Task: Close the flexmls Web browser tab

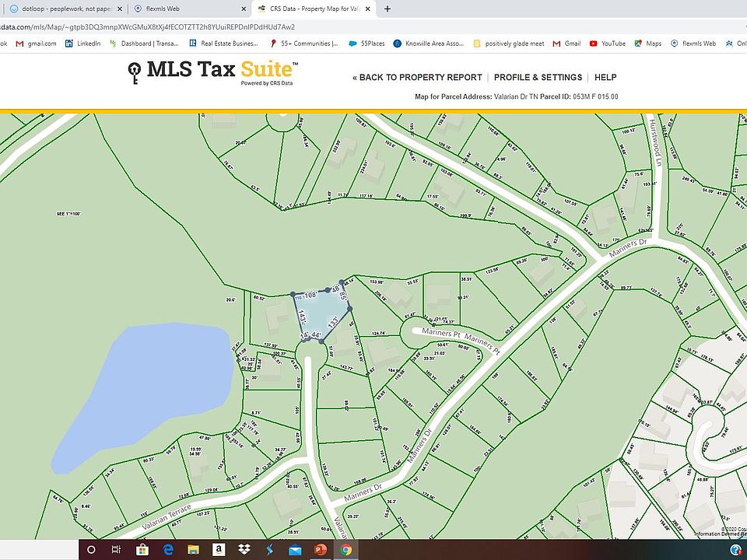Action: point(244,9)
